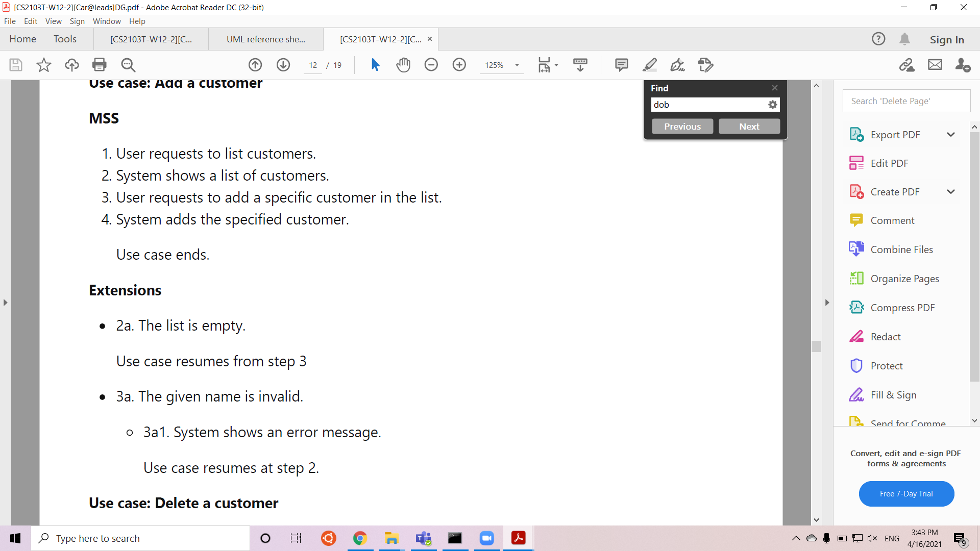Activate the Selection arrow tool
This screenshot has width=980, height=551.
(375, 65)
